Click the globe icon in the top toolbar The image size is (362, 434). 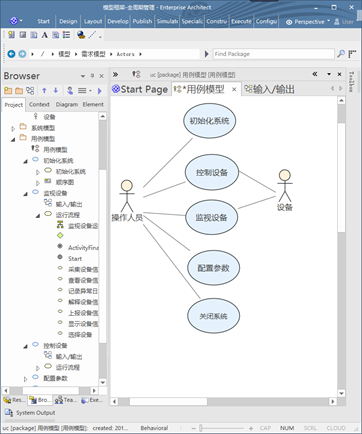tap(81, 35)
